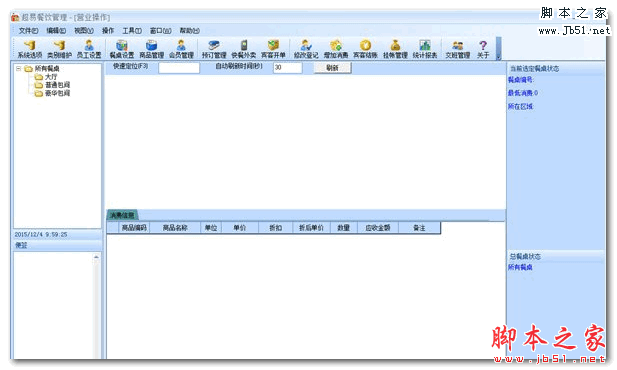The width and height of the screenshot is (617, 370).
Task: Open 预订管理 reservation management icon
Action: click(214, 49)
